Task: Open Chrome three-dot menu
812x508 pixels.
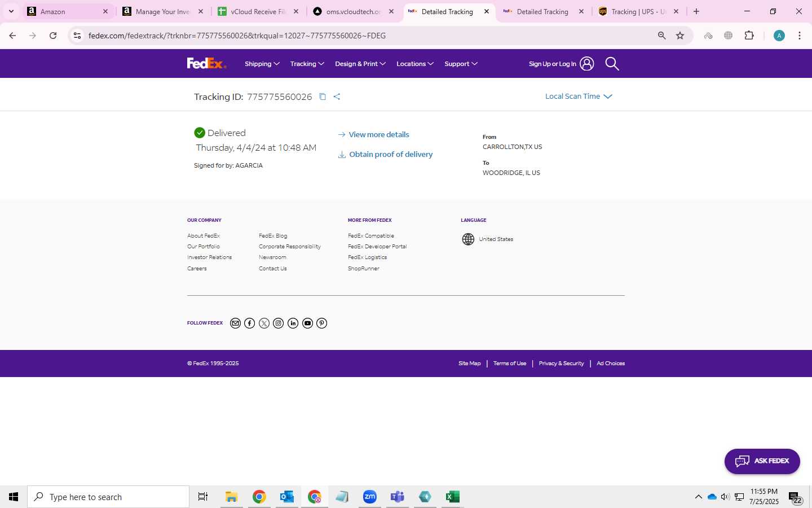Action: pyautogui.click(x=799, y=36)
